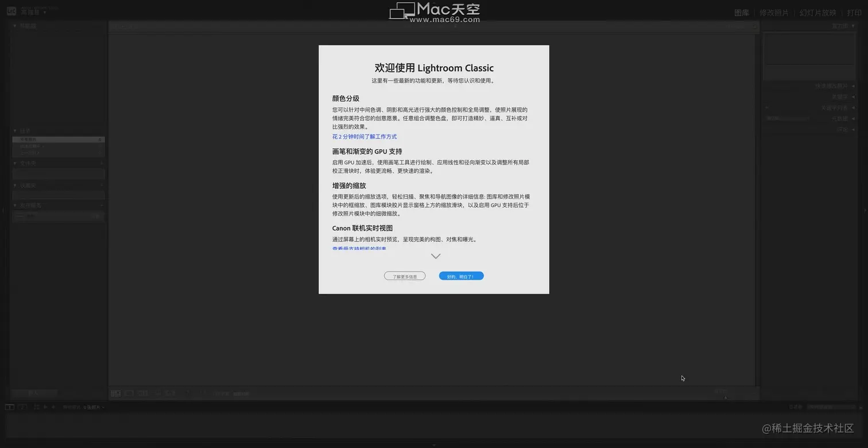Image resolution: width=868 pixels, height=448 pixels.
Task: Click plus icon on 文件夹 panel
Action: (x=102, y=163)
